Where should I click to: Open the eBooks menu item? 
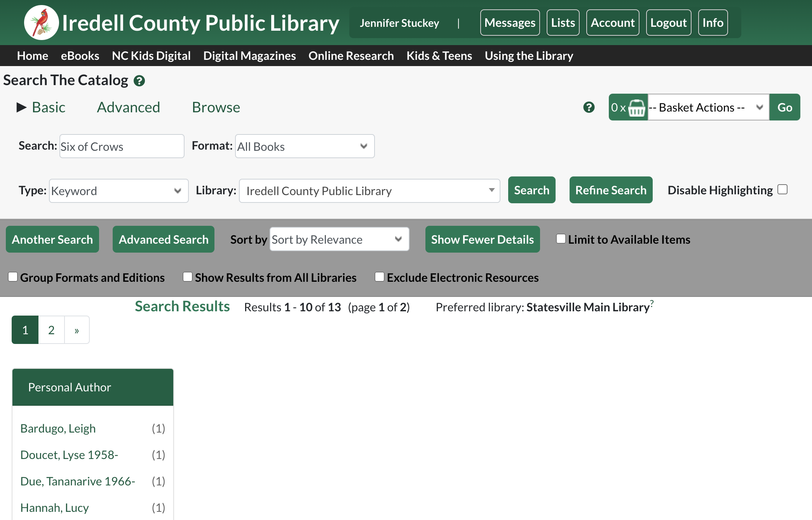pos(80,56)
